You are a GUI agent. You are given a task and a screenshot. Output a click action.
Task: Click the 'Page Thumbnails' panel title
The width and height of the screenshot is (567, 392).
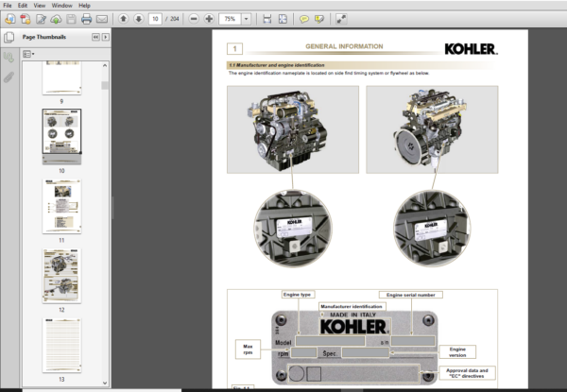pos(44,37)
